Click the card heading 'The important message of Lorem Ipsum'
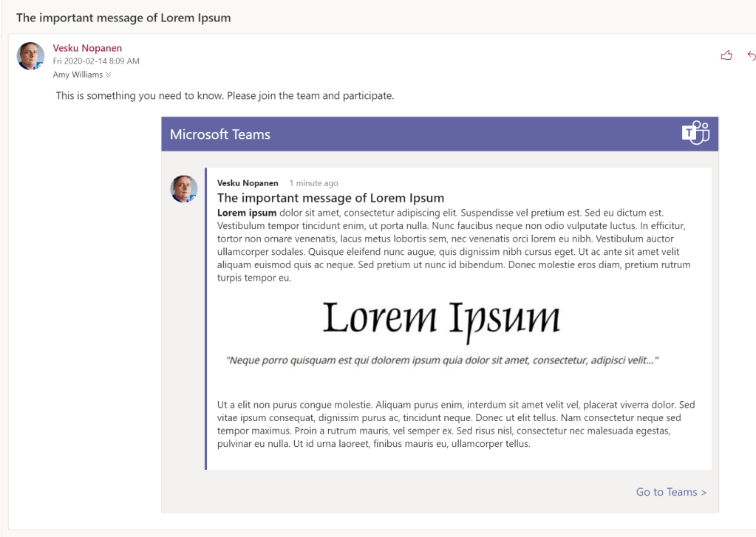The width and height of the screenshot is (756, 537). click(x=330, y=198)
